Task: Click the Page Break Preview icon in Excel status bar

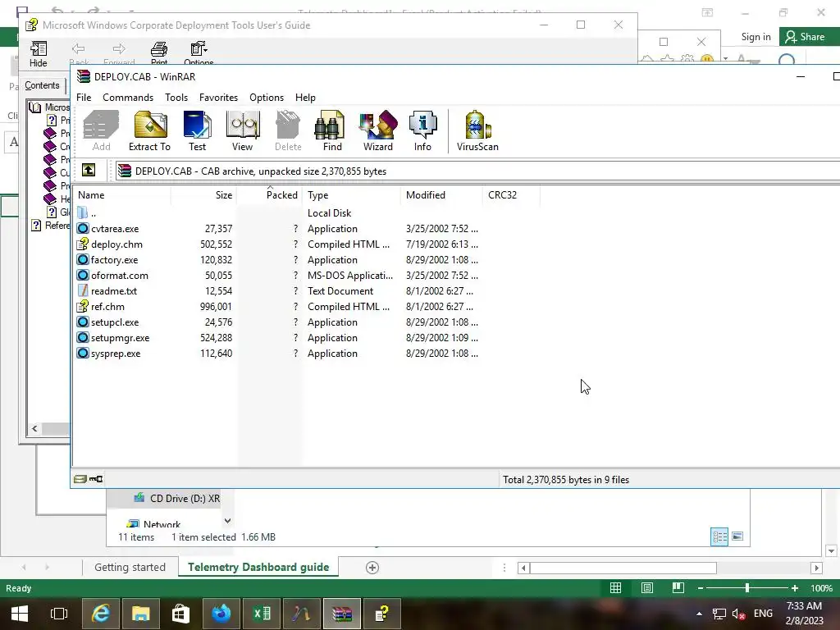Action: pos(678,588)
